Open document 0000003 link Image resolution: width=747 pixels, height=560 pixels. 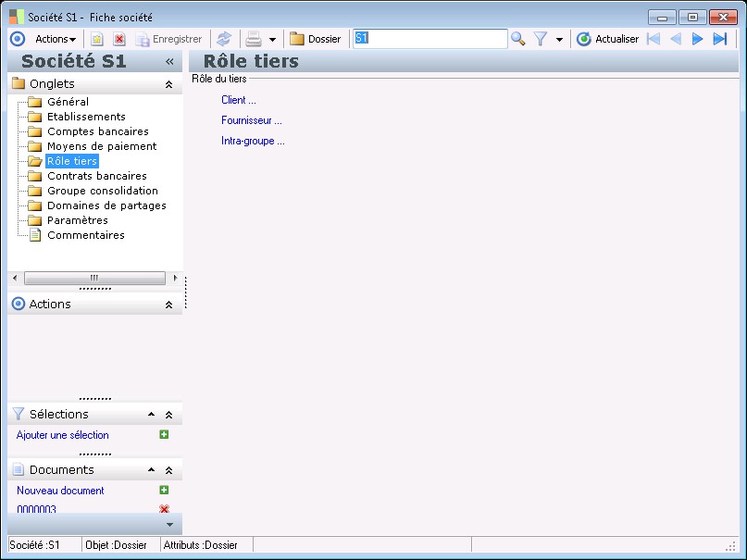[x=36, y=508]
